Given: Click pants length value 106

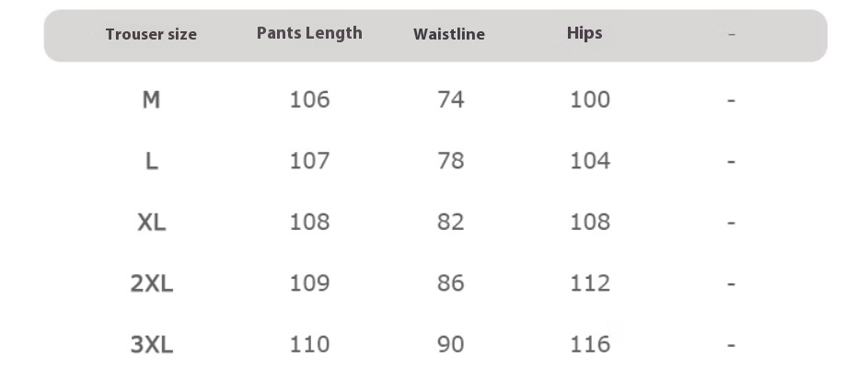Looking at the screenshot, I should tap(309, 99).
